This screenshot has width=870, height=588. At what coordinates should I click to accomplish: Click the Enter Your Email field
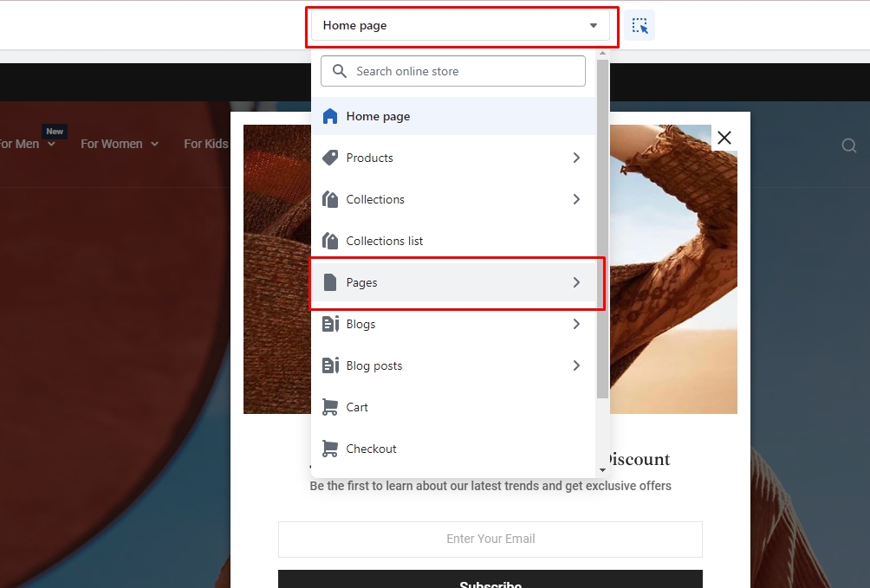coord(490,539)
